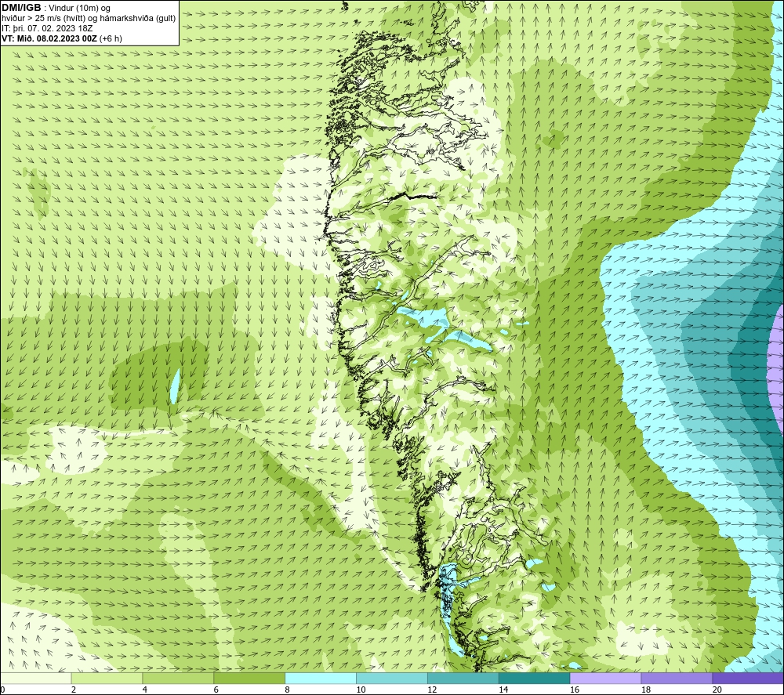Click the 2–4 m/s light green legend swatch
Image resolution: width=784 pixels, height=695 pixels.
(107, 679)
